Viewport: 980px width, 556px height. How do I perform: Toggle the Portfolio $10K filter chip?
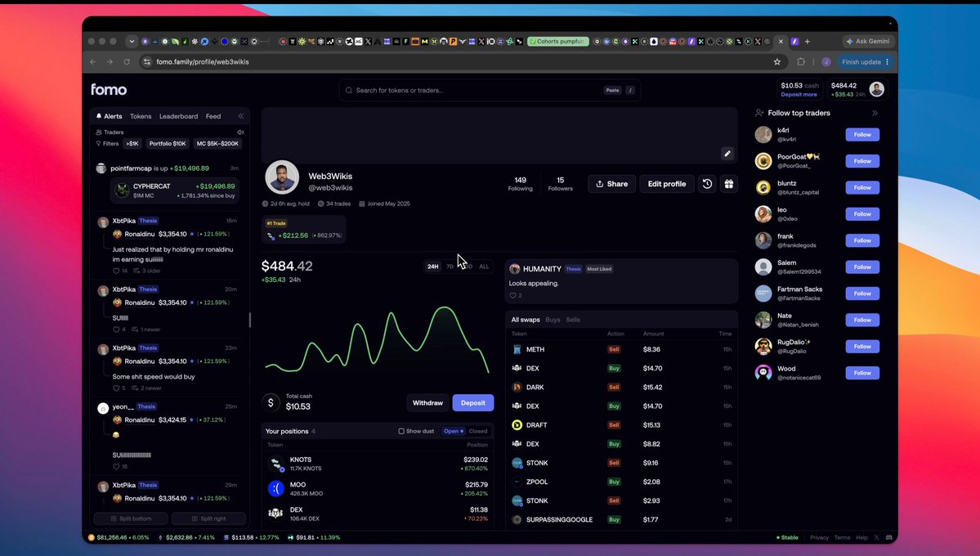[x=168, y=144]
